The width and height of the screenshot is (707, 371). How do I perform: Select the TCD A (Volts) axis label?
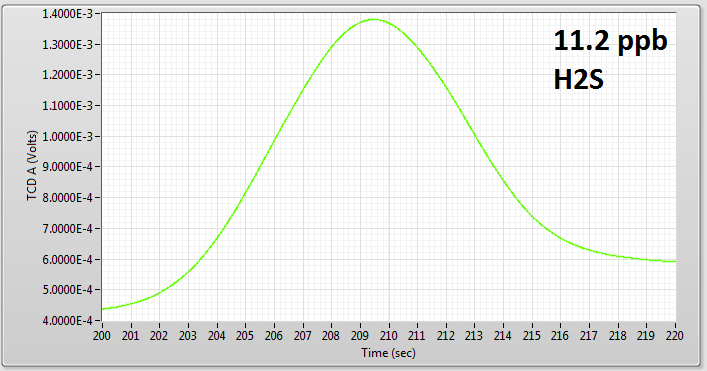tap(32, 166)
